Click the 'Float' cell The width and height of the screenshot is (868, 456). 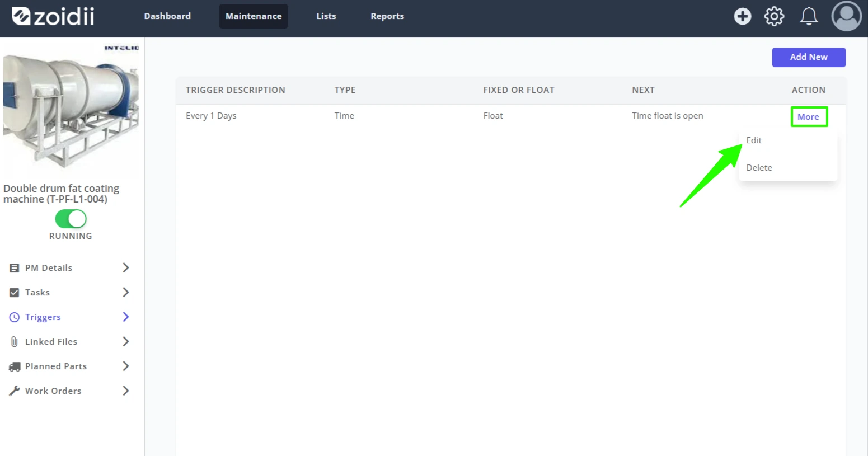click(x=493, y=116)
